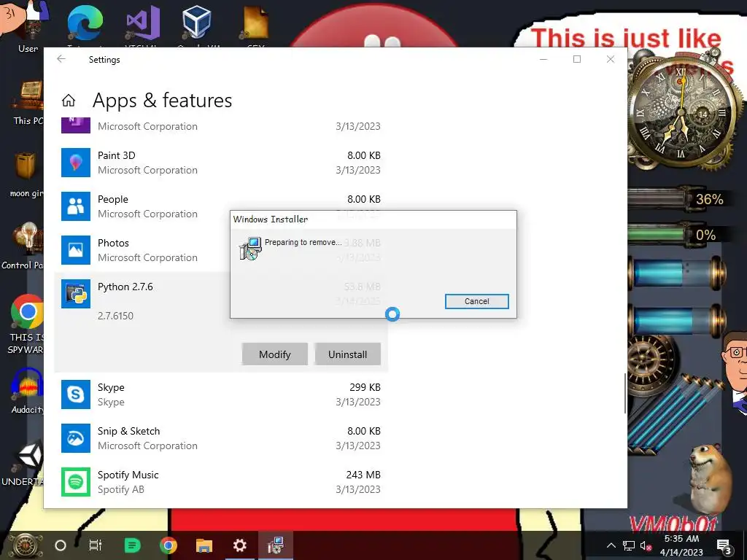Open the Action Center notifications
Image resolution: width=747 pixels, height=560 pixels.
(x=724, y=546)
